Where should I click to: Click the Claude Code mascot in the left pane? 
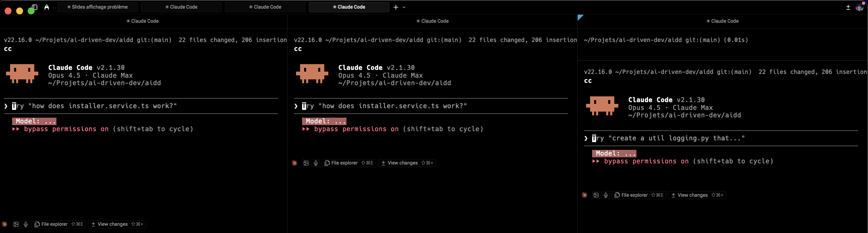22,74
